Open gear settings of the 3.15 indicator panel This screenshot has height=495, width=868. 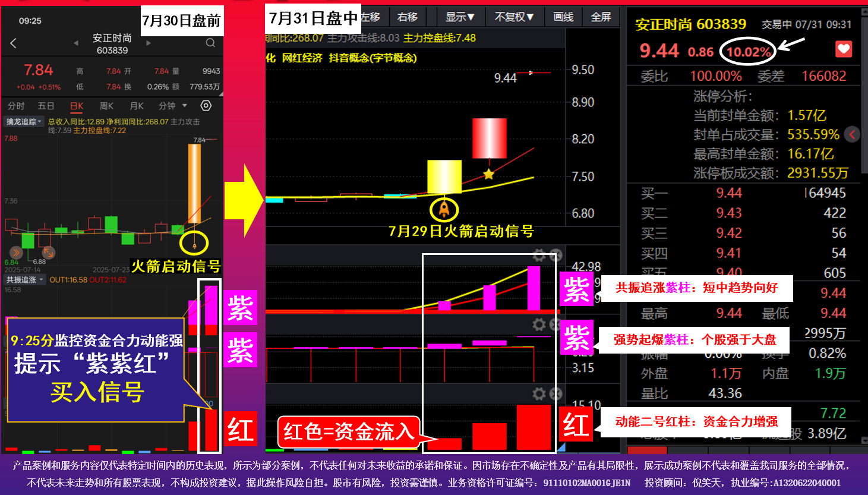[539, 324]
